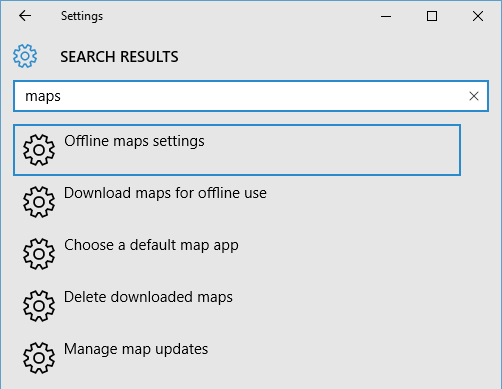Click the gear icon beside Download maps for offline use
The height and width of the screenshot is (389, 502).
coord(39,202)
